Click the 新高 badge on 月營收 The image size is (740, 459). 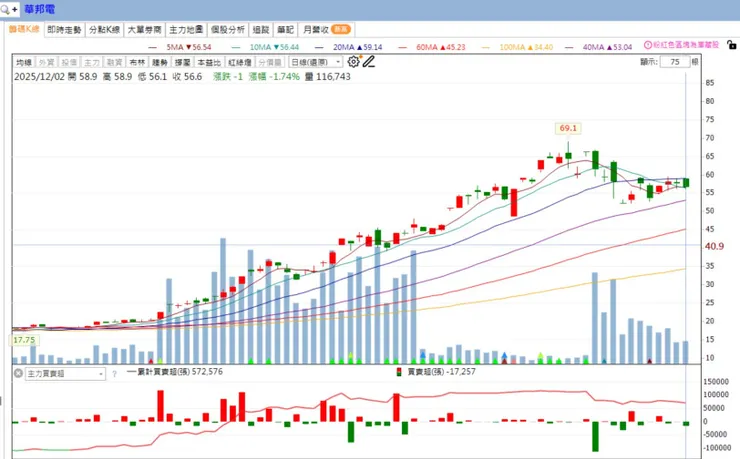[x=341, y=30]
